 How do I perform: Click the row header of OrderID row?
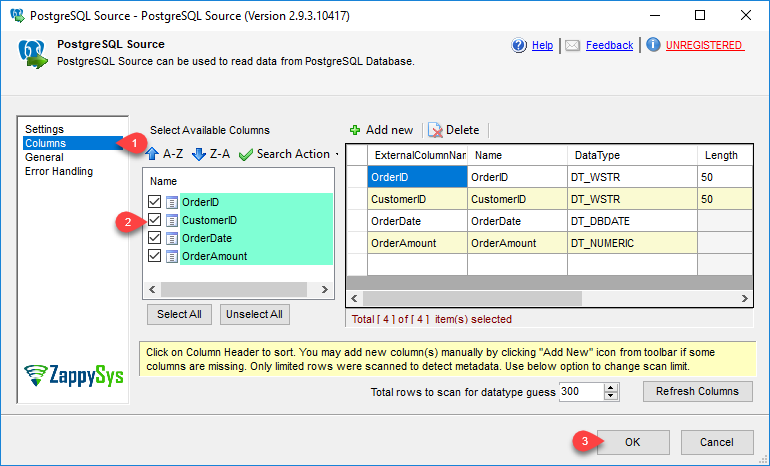[357, 177]
